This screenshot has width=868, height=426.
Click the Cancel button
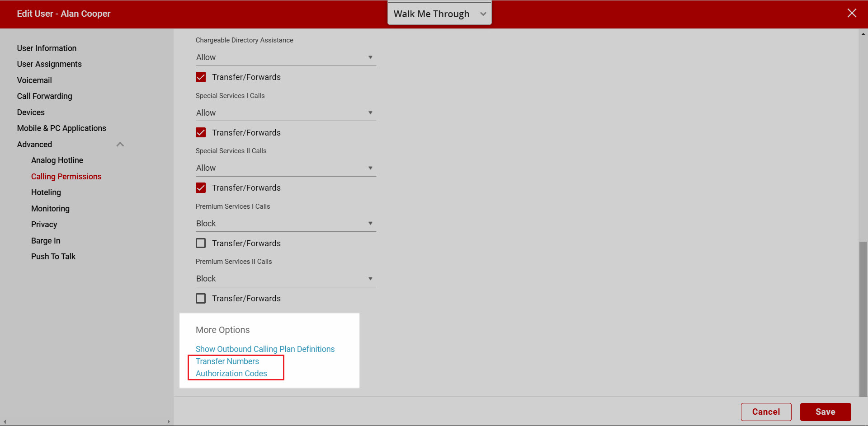pyautogui.click(x=766, y=412)
